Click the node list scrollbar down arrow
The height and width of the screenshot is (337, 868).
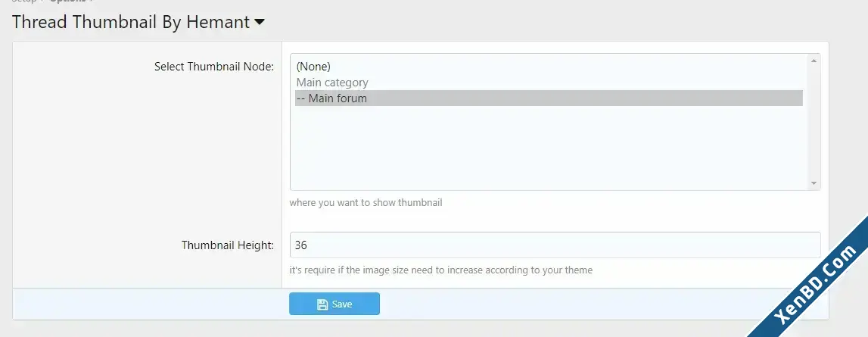(814, 183)
